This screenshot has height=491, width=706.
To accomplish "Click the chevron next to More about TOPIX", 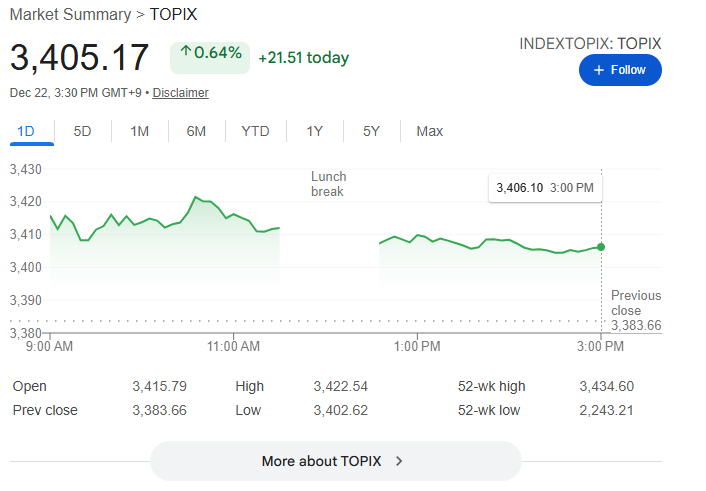I will pyautogui.click(x=399, y=461).
